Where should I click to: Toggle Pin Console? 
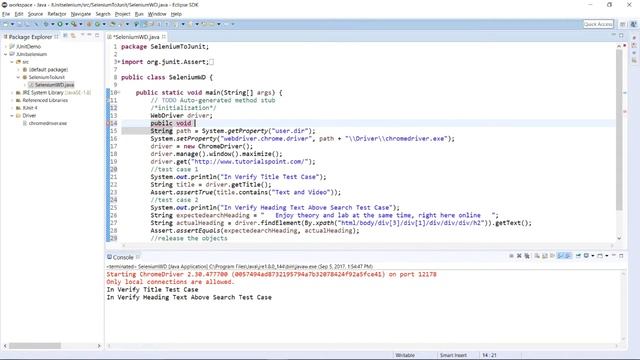(578, 256)
